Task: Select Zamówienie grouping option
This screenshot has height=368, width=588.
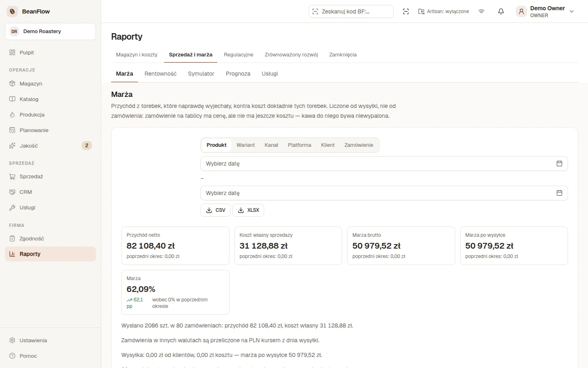Action: [x=359, y=145]
